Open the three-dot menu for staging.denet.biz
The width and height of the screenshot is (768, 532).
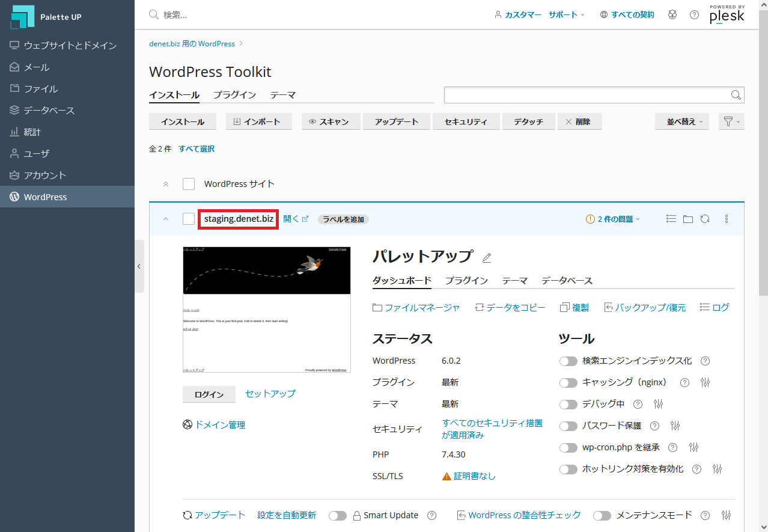[x=727, y=219]
